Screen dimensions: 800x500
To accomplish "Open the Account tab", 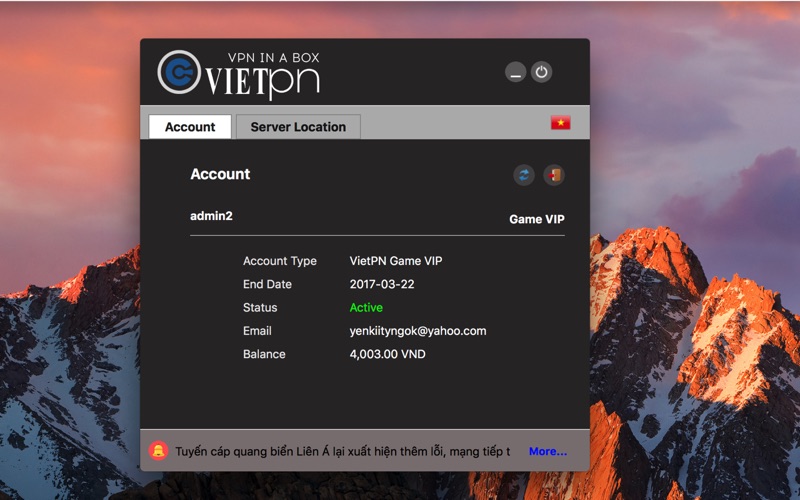I will pos(190,127).
